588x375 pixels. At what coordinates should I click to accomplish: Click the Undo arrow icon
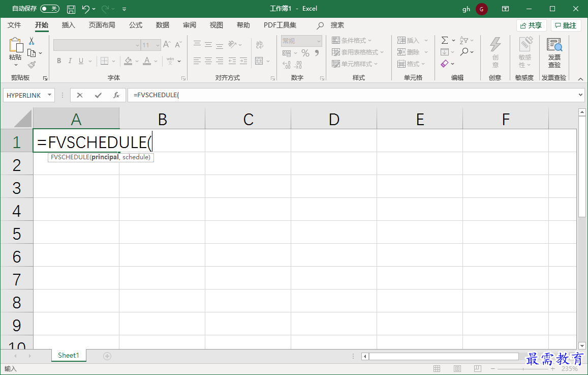coord(85,9)
